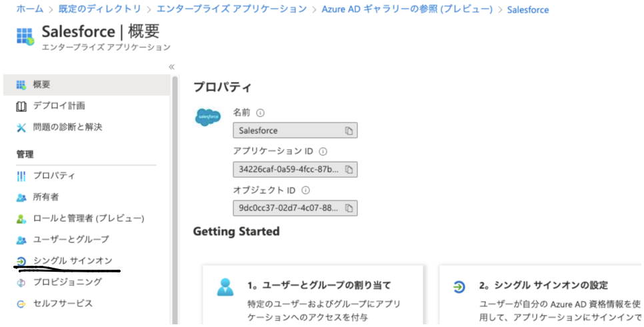Copy the Salesforce name field value

349,131
